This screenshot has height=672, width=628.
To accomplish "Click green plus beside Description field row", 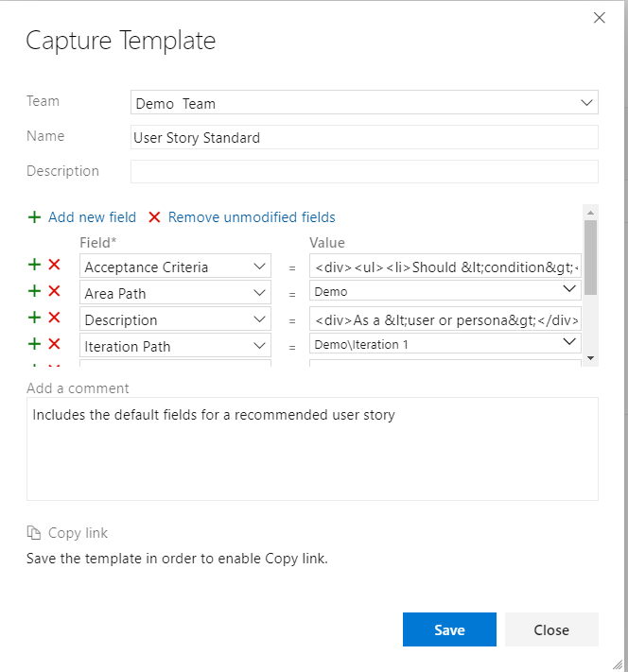I will 35,319.
